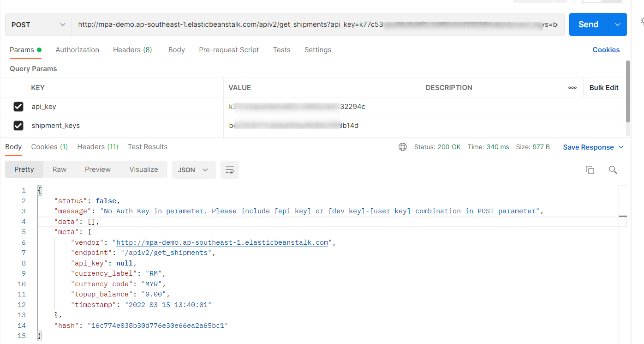Screen dimensions: 644x344
Task: Switch to the Visualize view
Action: click(x=143, y=169)
